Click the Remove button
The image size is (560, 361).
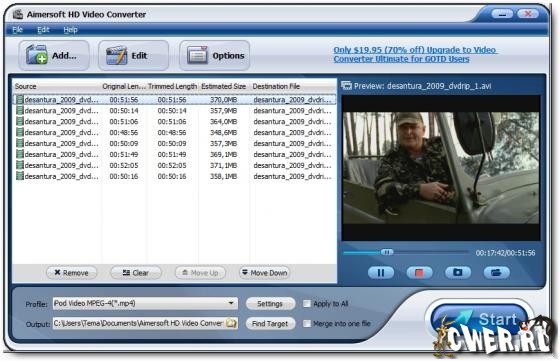71,273
